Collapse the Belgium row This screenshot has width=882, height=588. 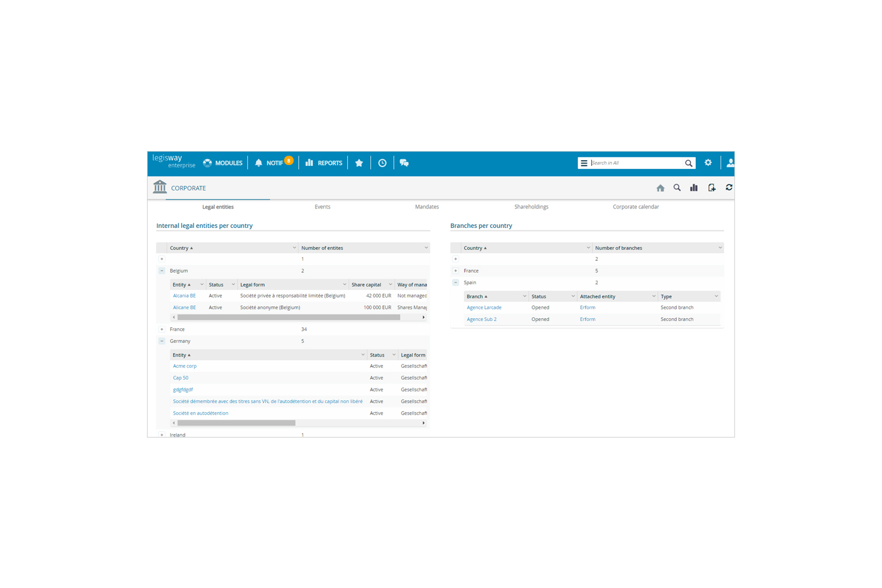coord(162,271)
